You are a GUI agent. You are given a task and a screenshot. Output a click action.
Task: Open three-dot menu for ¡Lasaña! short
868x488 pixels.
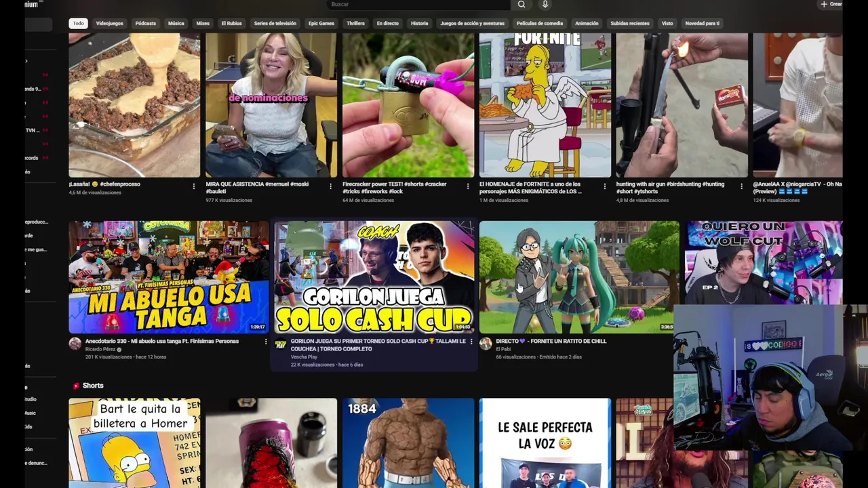pos(194,186)
